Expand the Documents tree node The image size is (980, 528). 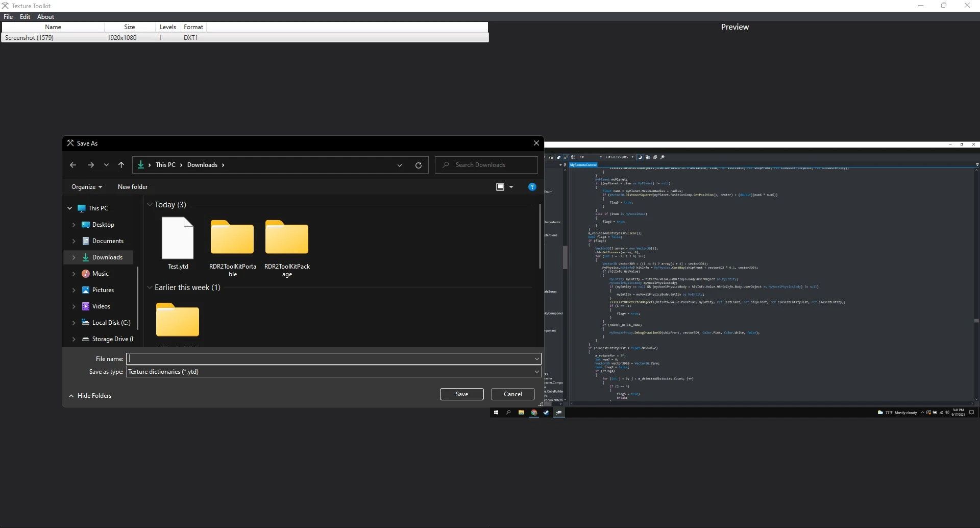pos(74,241)
